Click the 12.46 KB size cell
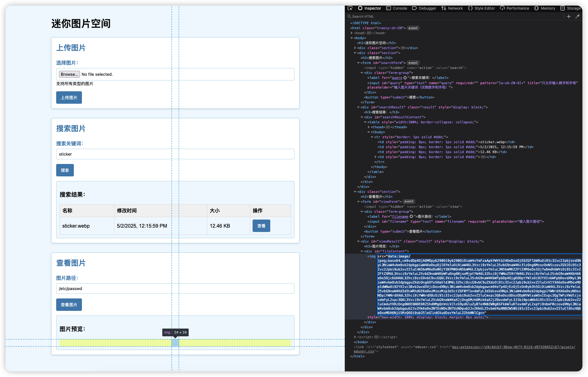Viewport: 588px width, 377px height. 228,226
